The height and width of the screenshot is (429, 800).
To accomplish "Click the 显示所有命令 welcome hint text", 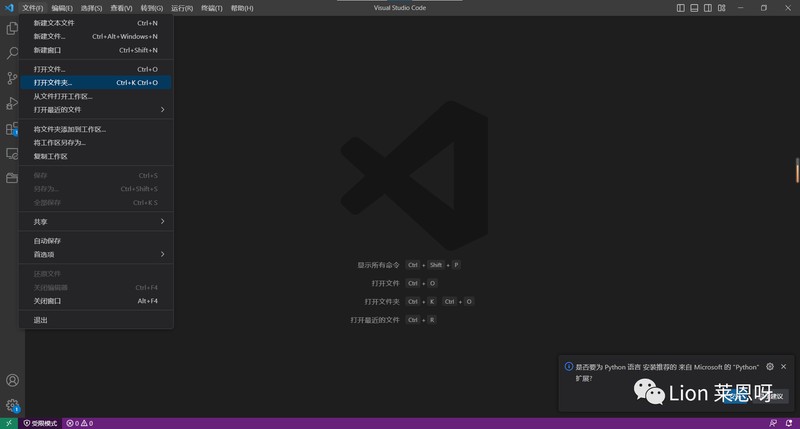I will [x=378, y=265].
